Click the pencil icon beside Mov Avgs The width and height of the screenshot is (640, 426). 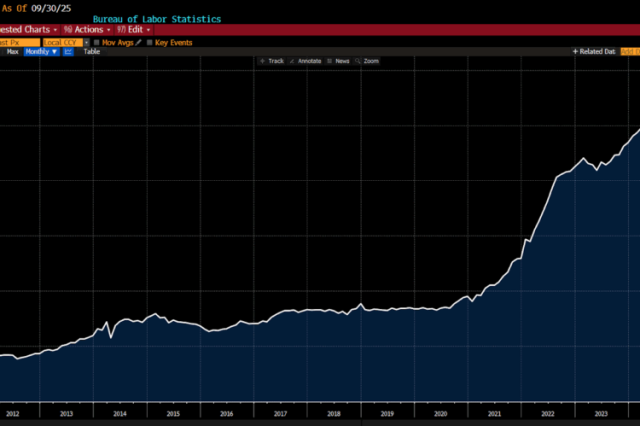coord(138,42)
